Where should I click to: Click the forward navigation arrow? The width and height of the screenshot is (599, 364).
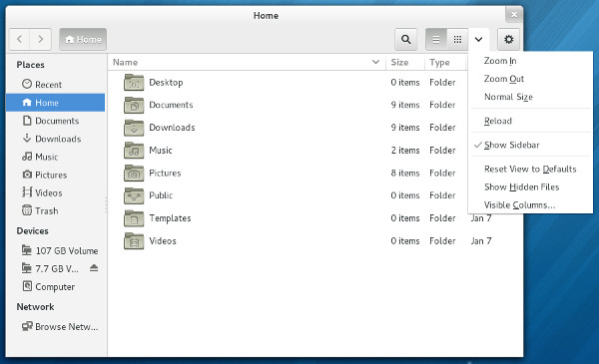coord(41,39)
